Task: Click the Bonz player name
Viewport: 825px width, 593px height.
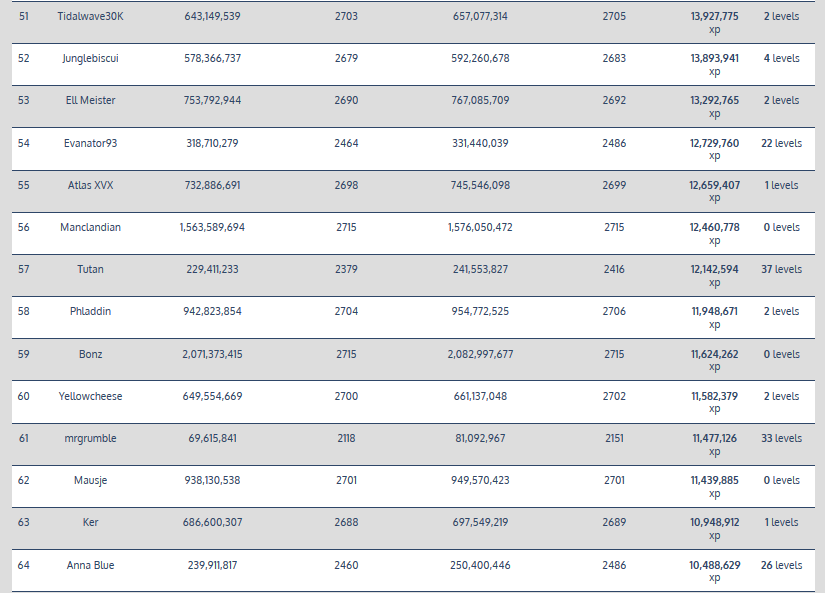Action: click(x=90, y=354)
